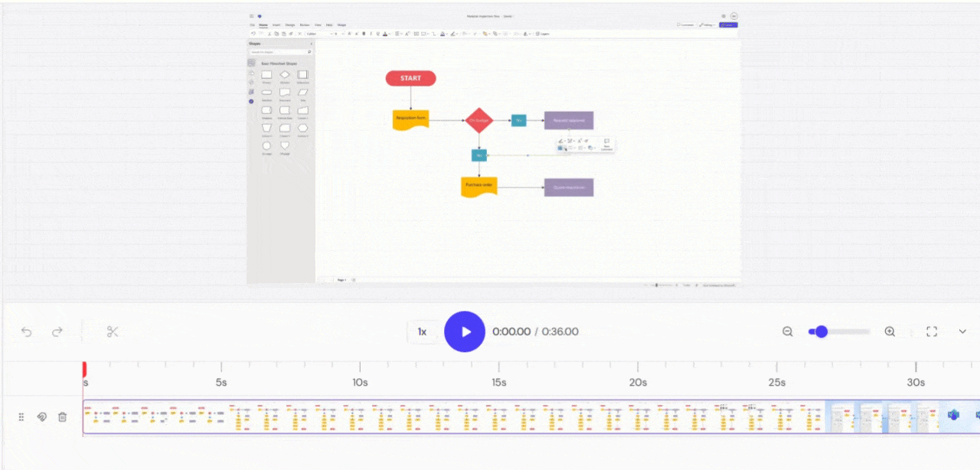Image resolution: width=980 pixels, height=470 pixels.
Task: Click the Home tab in the previewed ribbon
Action: tap(263, 25)
